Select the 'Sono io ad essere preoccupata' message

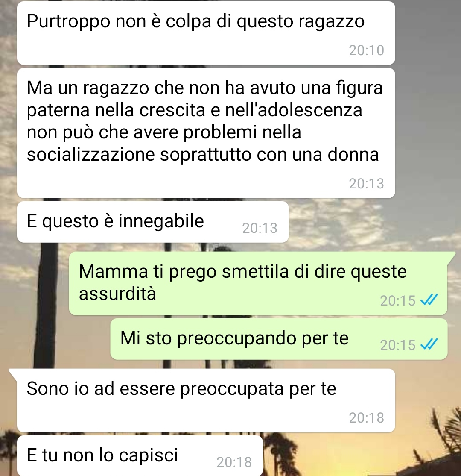[x=206, y=400]
